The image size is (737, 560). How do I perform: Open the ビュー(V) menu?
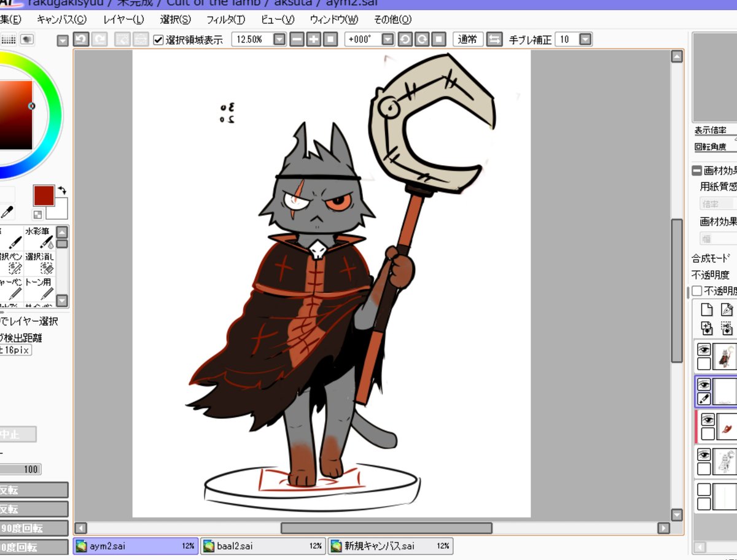pos(278,19)
